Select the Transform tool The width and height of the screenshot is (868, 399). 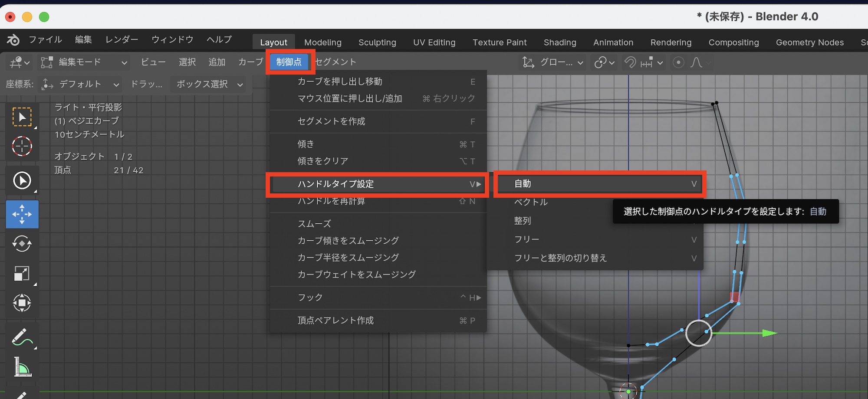(22, 303)
